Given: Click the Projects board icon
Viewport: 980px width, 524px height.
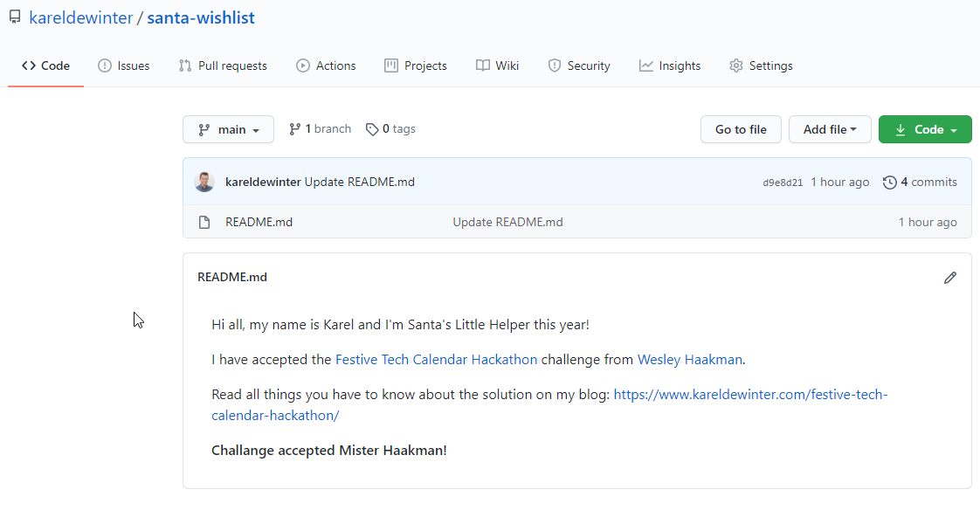Looking at the screenshot, I should click(391, 65).
